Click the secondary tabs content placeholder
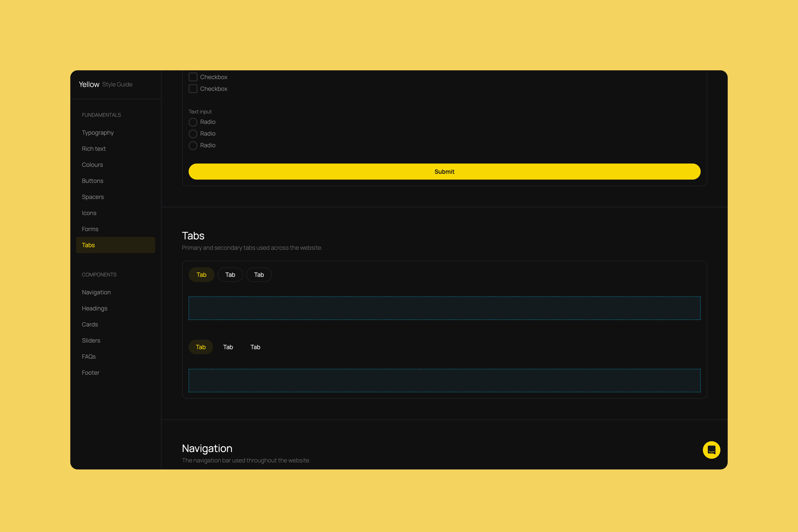Image resolution: width=798 pixels, height=532 pixels. point(444,381)
